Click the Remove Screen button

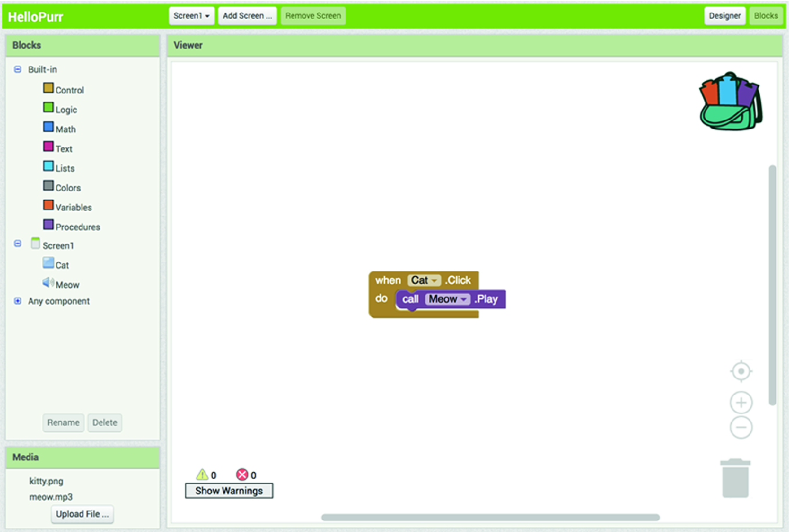pos(313,16)
